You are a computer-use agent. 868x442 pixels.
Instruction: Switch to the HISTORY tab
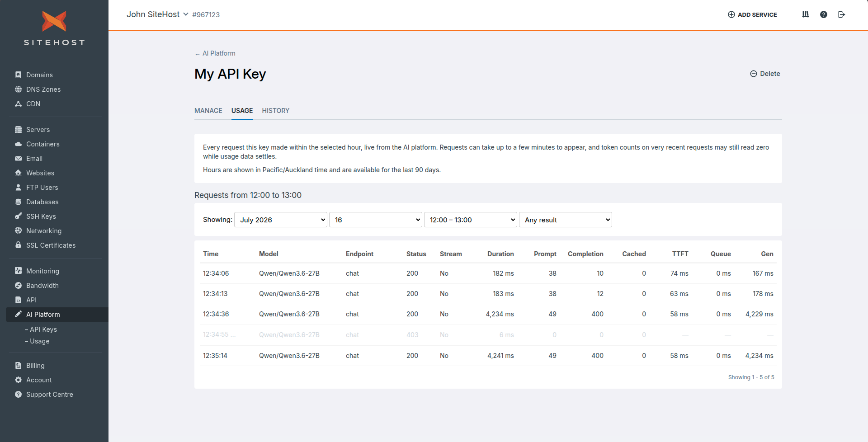point(276,111)
